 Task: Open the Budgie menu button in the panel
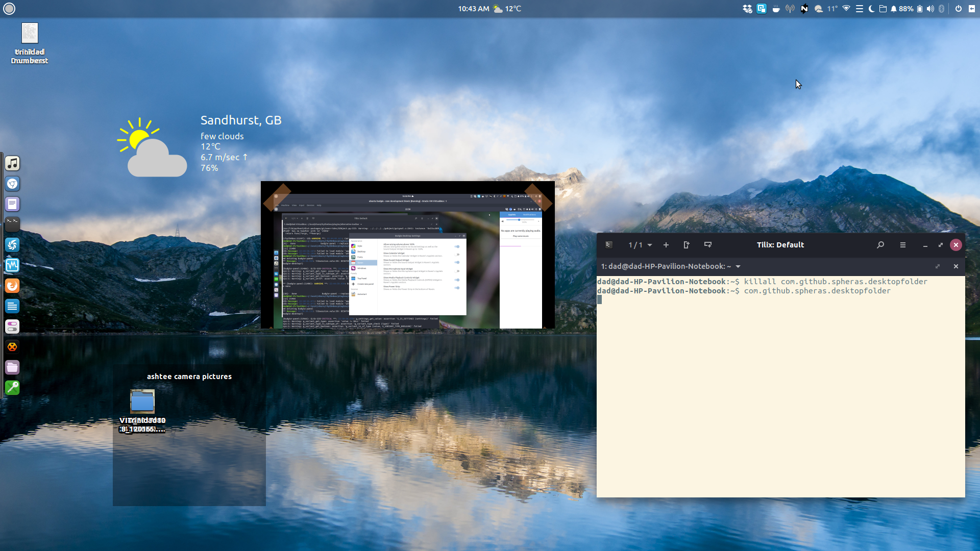tap(9, 9)
